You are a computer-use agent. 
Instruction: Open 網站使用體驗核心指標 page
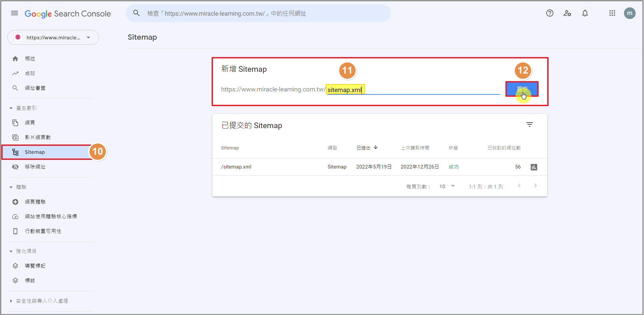coord(51,217)
